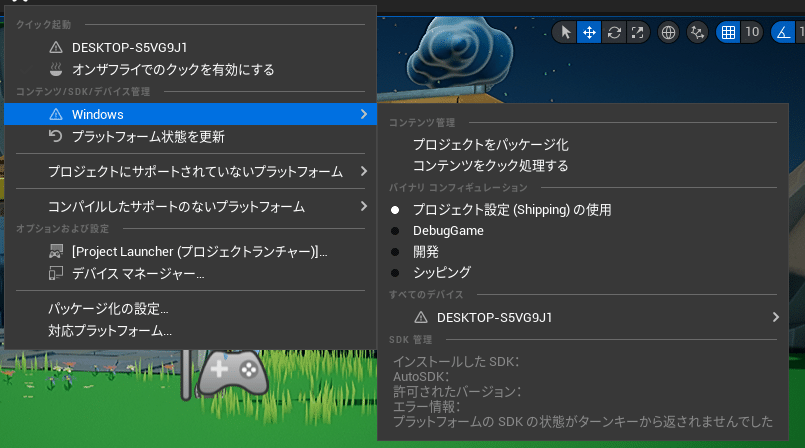This screenshot has width=805, height=448.
Task: Click the AutoSDK: text line
Action: [421, 377]
